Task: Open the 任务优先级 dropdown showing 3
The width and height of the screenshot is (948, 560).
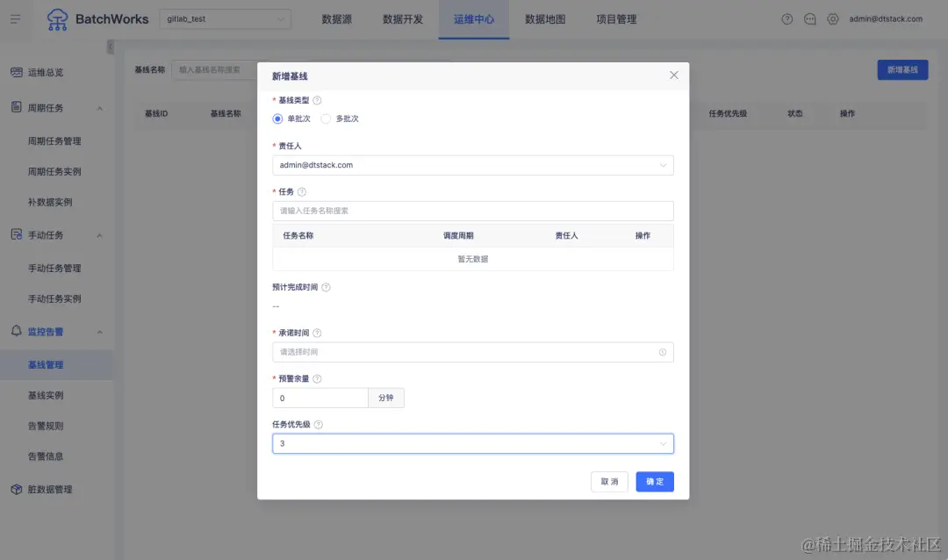Action: 473,444
